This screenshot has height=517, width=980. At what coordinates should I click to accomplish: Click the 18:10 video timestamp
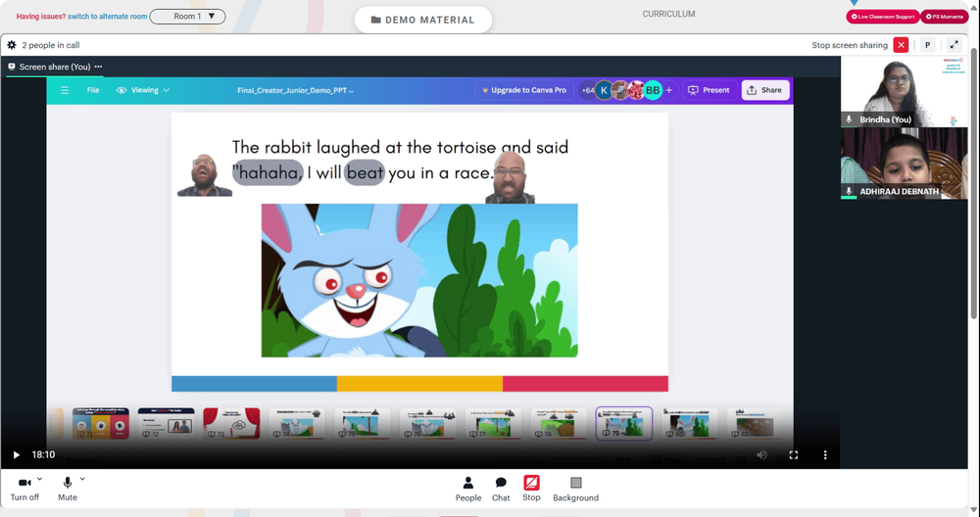point(43,455)
